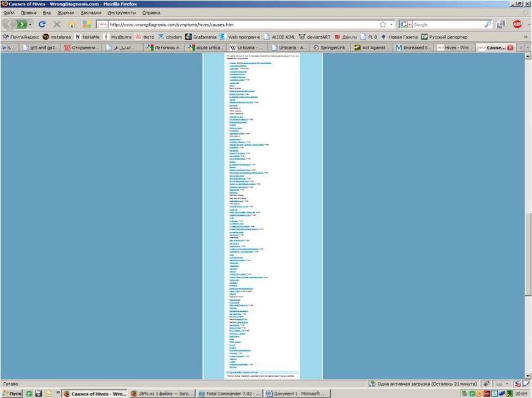The height and width of the screenshot is (398, 532).
Task: Open the active download status indicator
Action: [x=423, y=384]
